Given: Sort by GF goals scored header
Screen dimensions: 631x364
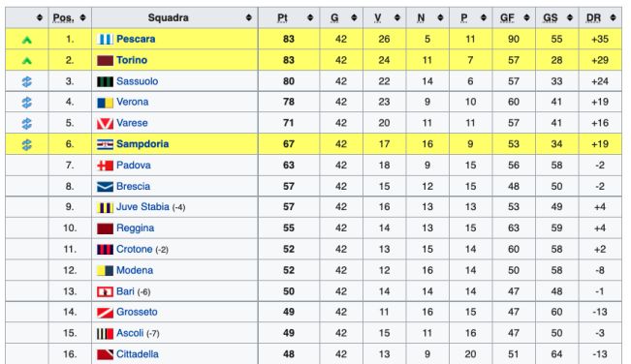Looking at the screenshot, I should 507,18.
